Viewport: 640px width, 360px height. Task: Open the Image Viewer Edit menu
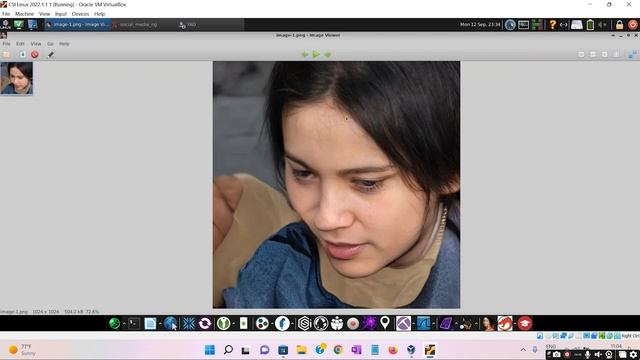click(20, 44)
